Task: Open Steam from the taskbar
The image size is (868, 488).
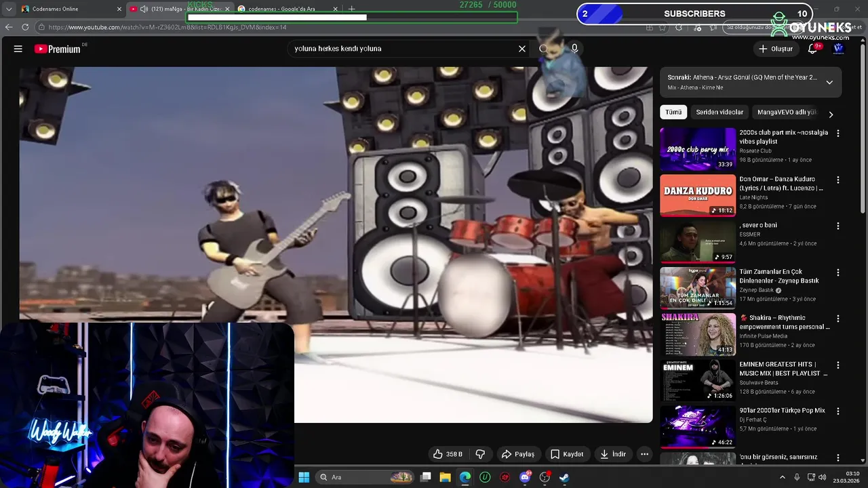Action: pos(564,477)
